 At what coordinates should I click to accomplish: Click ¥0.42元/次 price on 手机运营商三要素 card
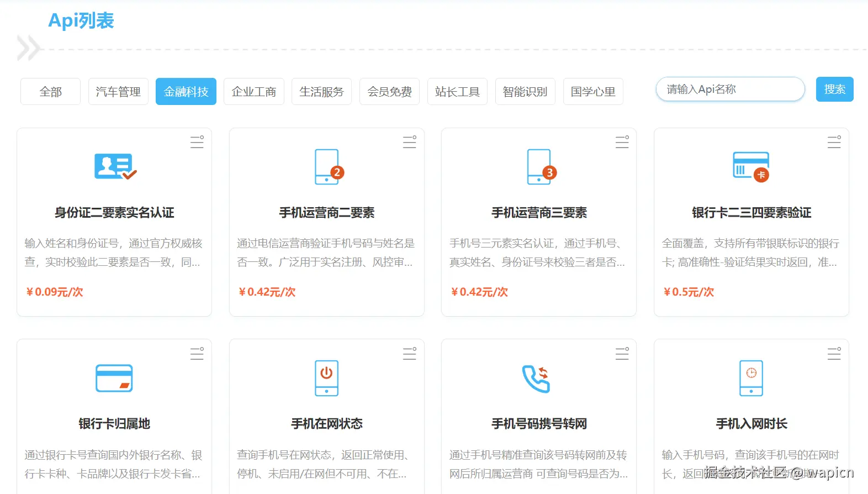pyautogui.click(x=480, y=292)
